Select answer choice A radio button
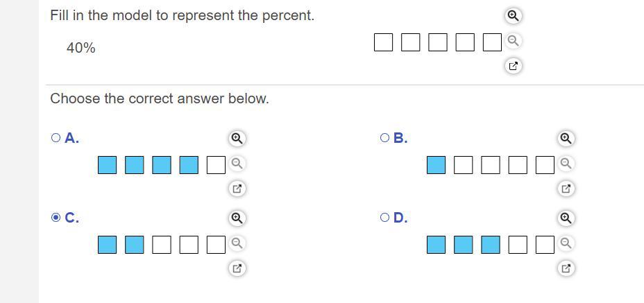This screenshot has height=303, width=644. tap(56, 138)
